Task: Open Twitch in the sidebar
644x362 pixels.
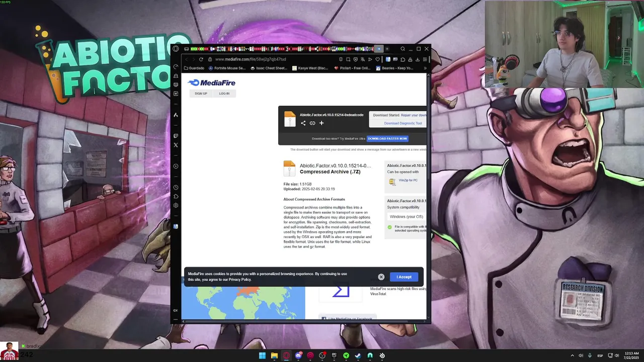Action: tap(176, 136)
